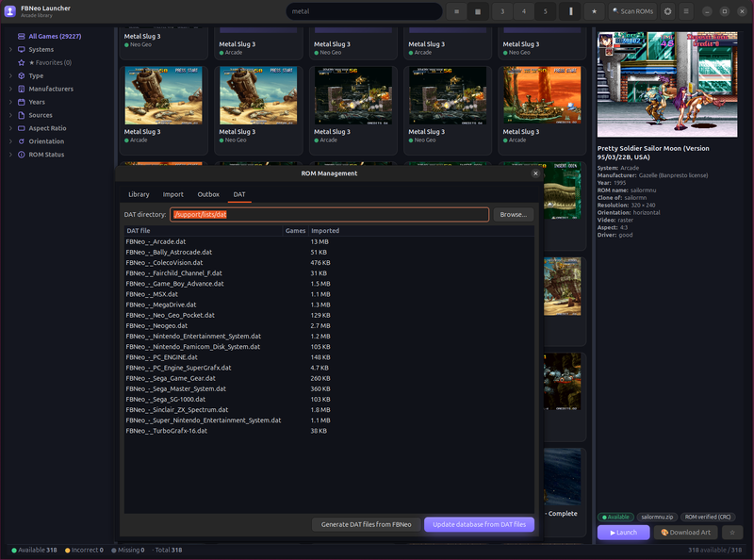754x560 pixels.
Task: Open Favorites (0) in sidebar
Action: pos(51,62)
